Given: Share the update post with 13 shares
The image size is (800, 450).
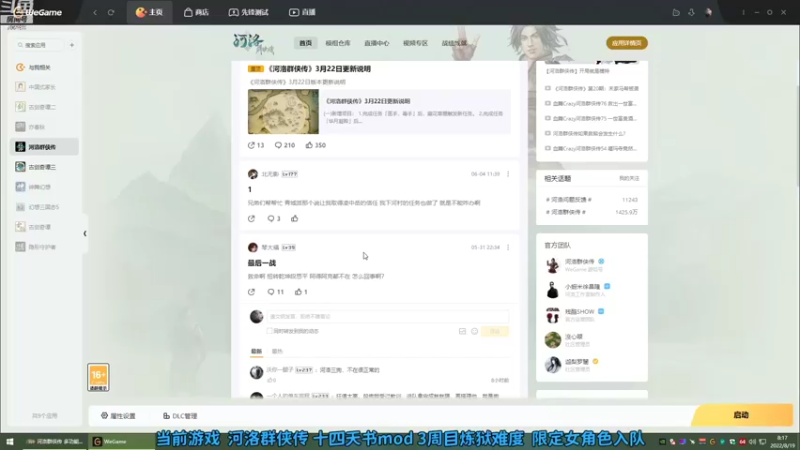Looking at the screenshot, I should (256, 145).
